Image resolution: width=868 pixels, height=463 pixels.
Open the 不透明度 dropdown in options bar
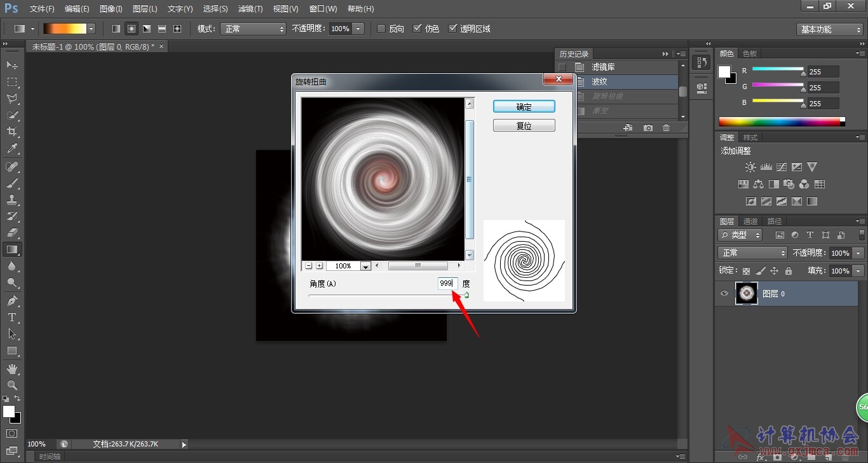pyautogui.click(x=358, y=29)
